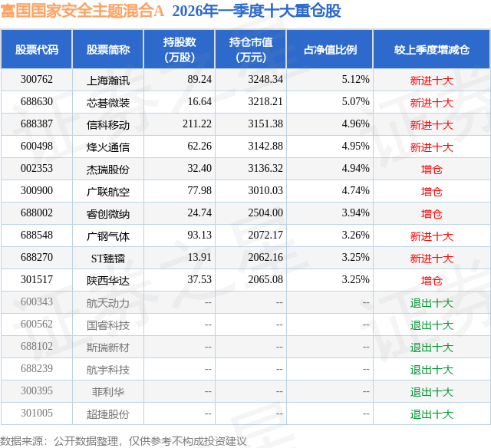
Task: Click the 占净值比例 column header
Action: [x=330, y=49]
